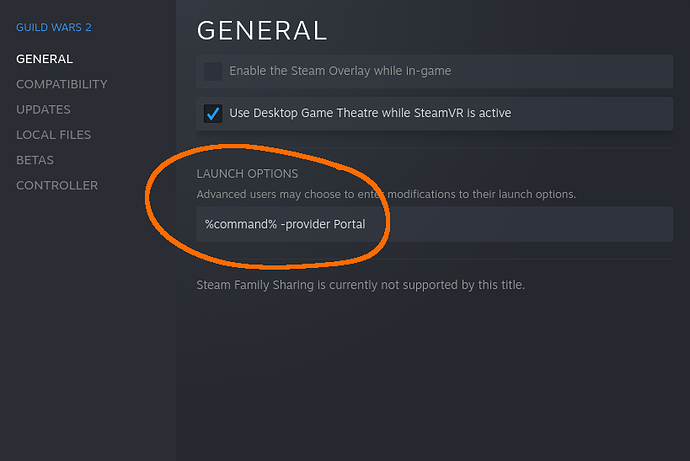Uncheck the Desktop Game Theatre checkbox
The height and width of the screenshot is (461, 690).
tap(213, 113)
